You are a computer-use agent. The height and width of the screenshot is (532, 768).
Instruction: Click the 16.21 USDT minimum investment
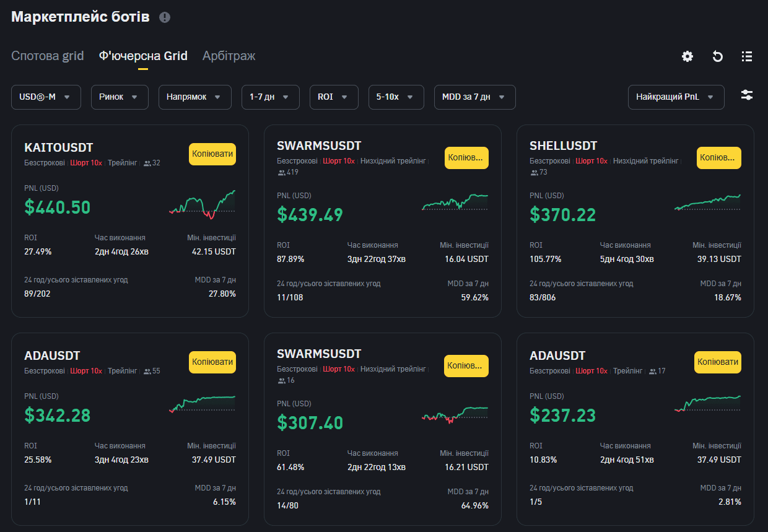click(466, 468)
